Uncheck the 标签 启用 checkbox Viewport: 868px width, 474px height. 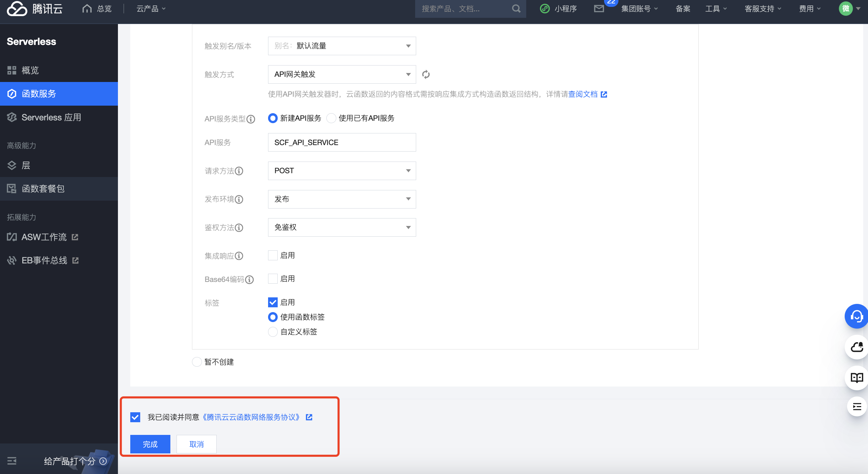tap(273, 302)
